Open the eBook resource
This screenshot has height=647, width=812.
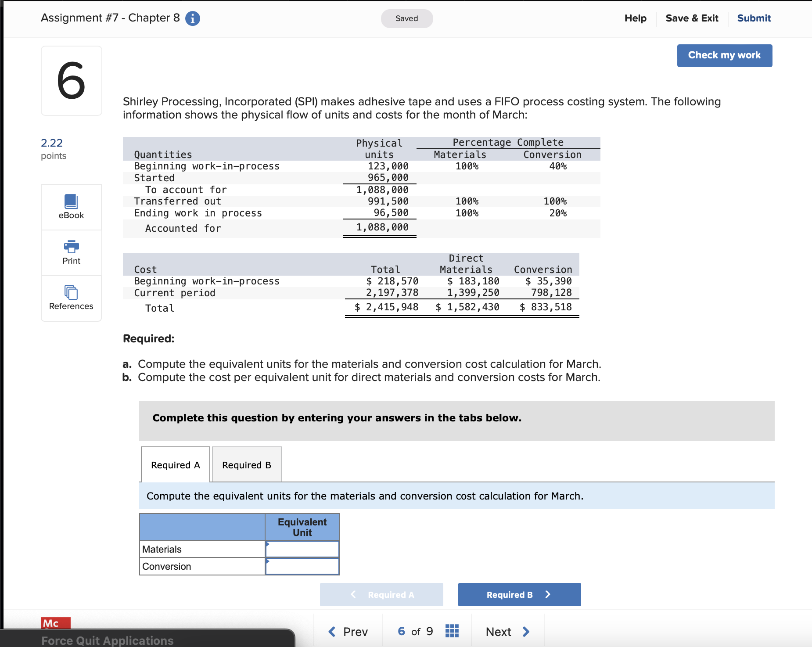coord(71,207)
